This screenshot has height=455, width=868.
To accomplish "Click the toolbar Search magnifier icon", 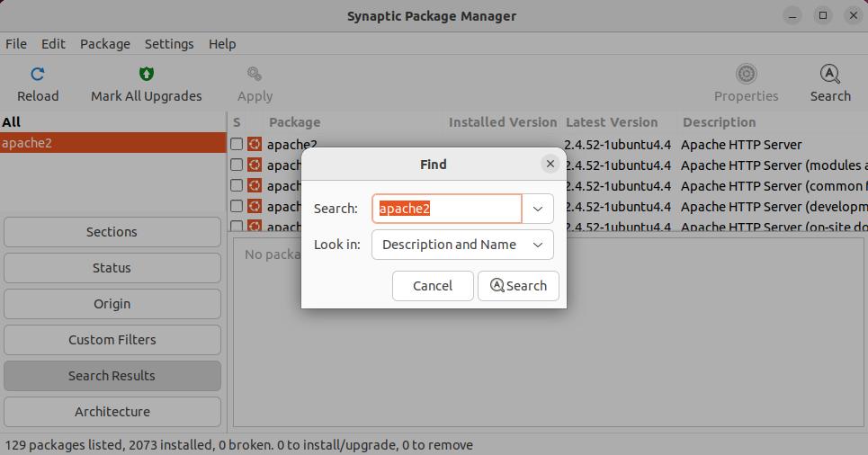I will pos(830,74).
